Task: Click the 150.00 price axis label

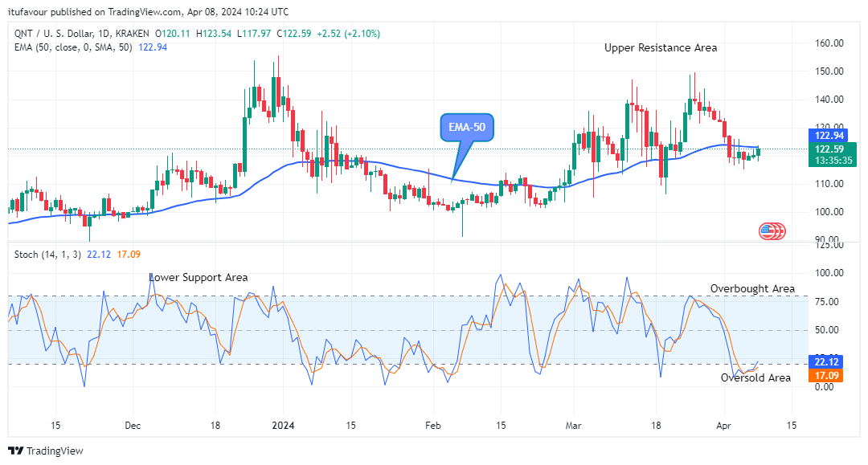Action: (829, 71)
